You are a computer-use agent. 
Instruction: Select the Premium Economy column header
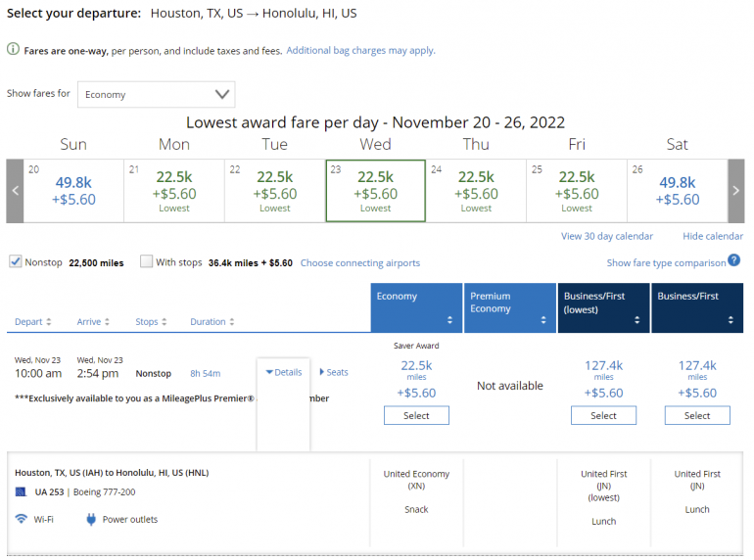coord(509,307)
